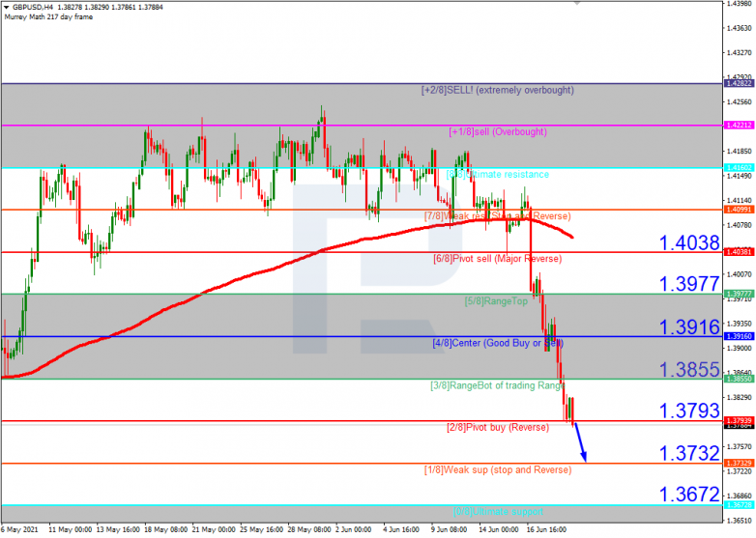This screenshot has height=538, width=756.
Task: Open the chart menu triangle beside GBPUSD,H4
Action: point(6,7)
